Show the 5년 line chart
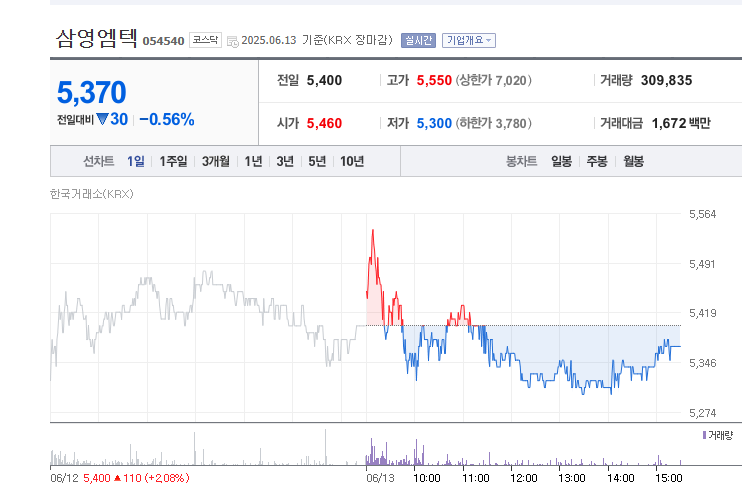This screenshot has height=493, width=742. pos(317,161)
